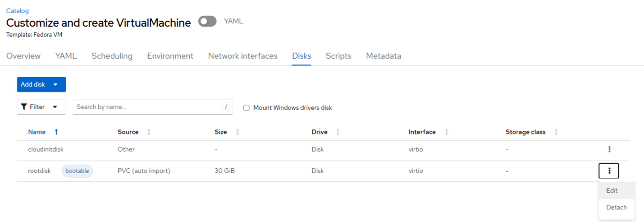This screenshot has height=222, width=644.
Task: Go to the Network interfaces tab
Action: pyautogui.click(x=242, y=56)
